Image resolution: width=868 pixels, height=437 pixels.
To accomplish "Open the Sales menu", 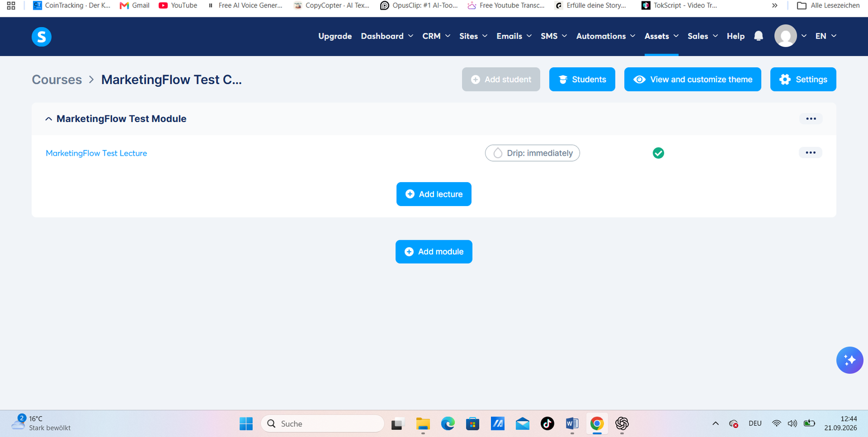I will (x=703, y=36).
